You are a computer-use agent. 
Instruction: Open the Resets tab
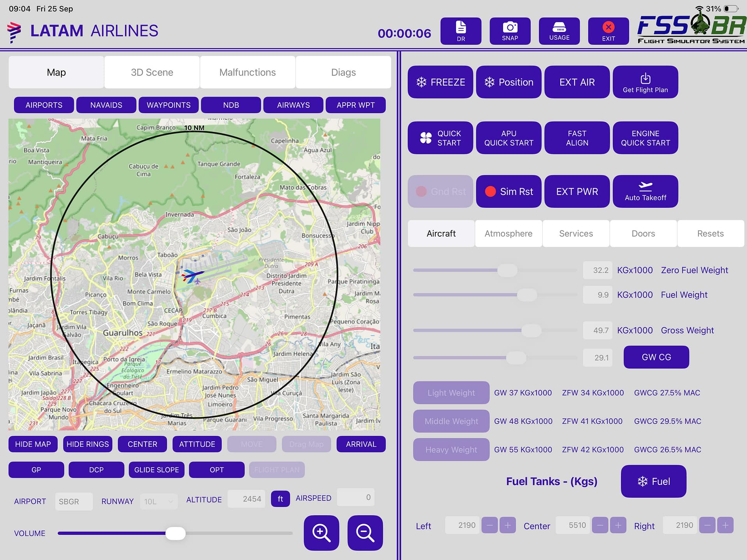[x=710, y=233]
